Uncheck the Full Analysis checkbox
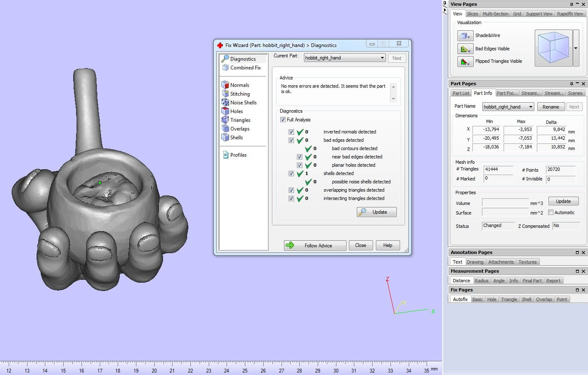Screen dimensions: 588x375 tap(283, 120)
